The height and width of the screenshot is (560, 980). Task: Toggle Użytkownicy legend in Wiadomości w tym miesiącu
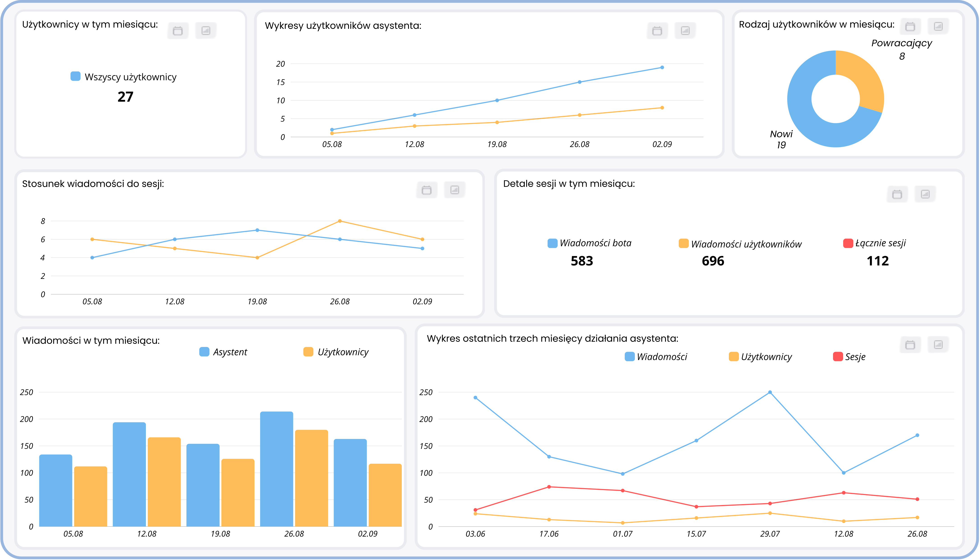[336, 352]
